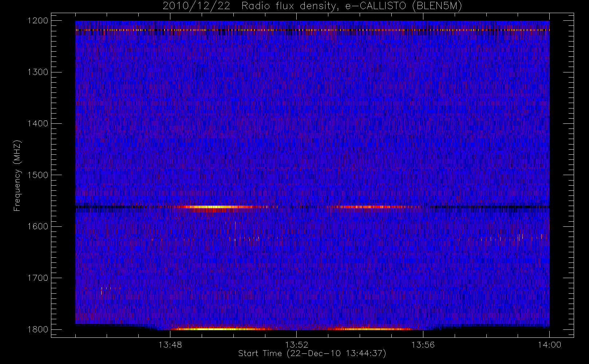The image size is (589, 364).
Task: Click the "Start Time (22-Dec-10 13:44:37)" axis label
Action: pos(312,353)
